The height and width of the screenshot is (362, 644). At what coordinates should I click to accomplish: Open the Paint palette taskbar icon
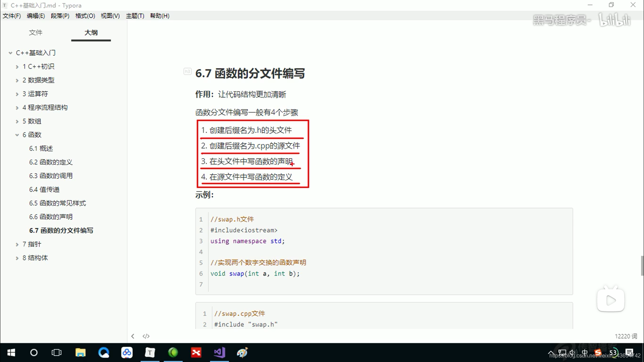coord(242,352)
